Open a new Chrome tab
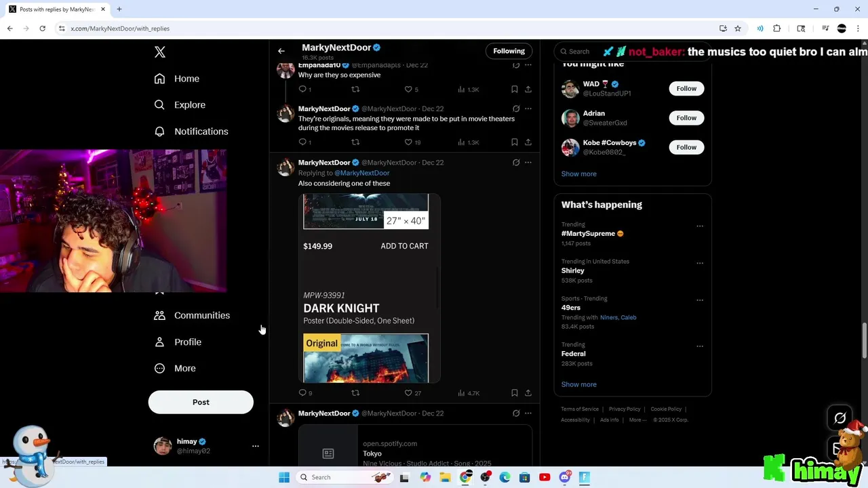Image resolution: width=868 pixels, height=488 pixels. 119,9
